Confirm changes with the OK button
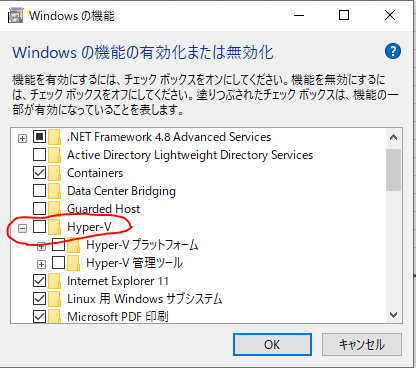This screenshot has width=416, height=368. tap(272, 344)
